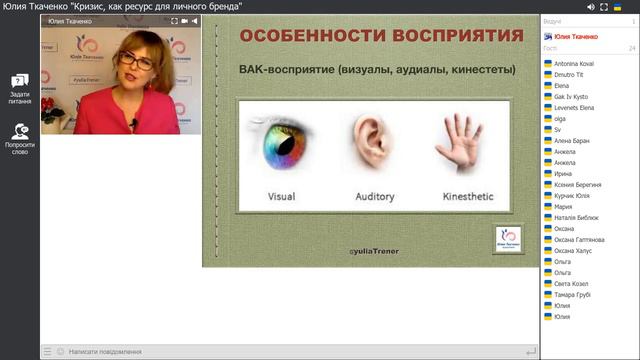Screen dimensions: 640x360
Task: Click the 'Гості' section header
Action: [x=550, y=48]
